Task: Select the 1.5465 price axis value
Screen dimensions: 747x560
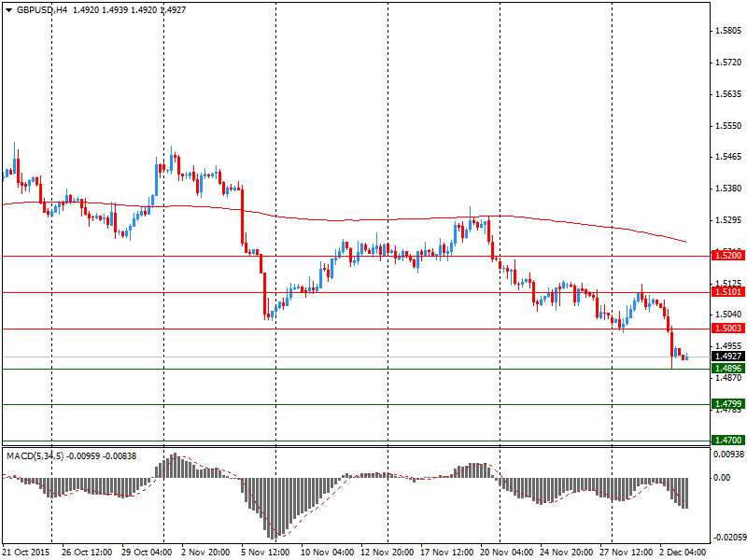Action: coord(728,157)
